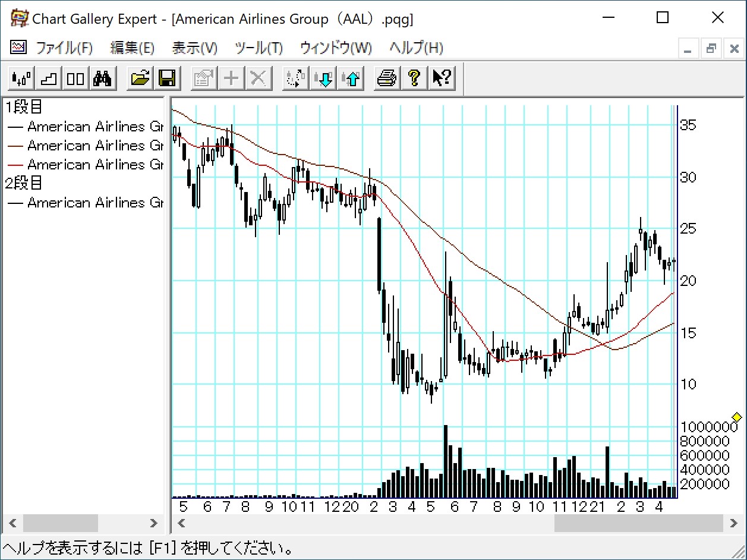Select the 2段目 tree heading

(x=24, y=184)
